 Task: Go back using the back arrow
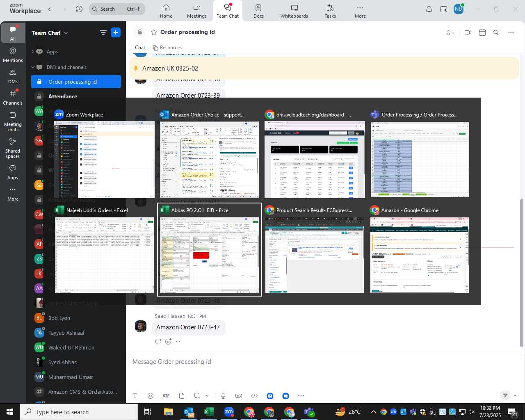coord(50,9)
